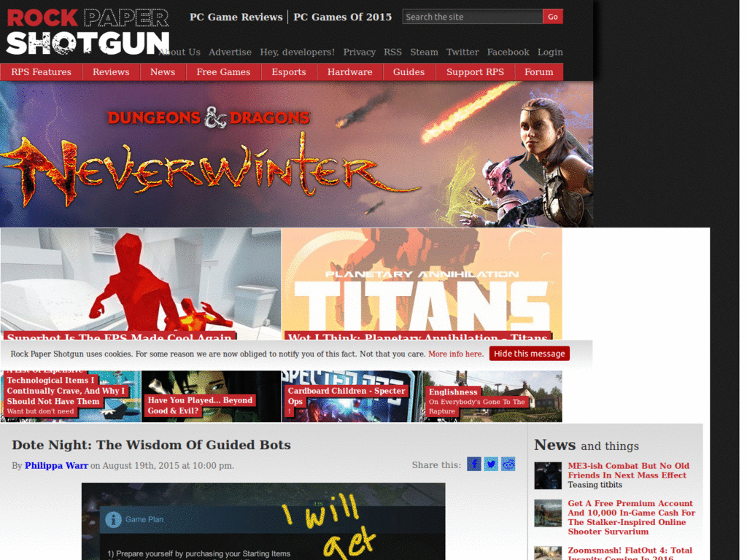The image size is (747, 560).
Task: Navigate to the News section
Action: (163, 72)
